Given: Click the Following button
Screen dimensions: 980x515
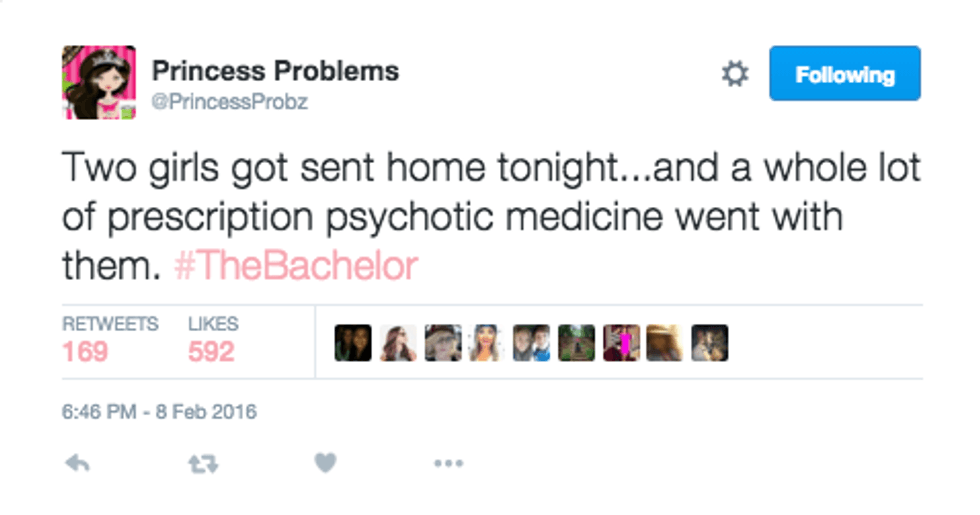Looking at the screenshot, I should [844, 74].
